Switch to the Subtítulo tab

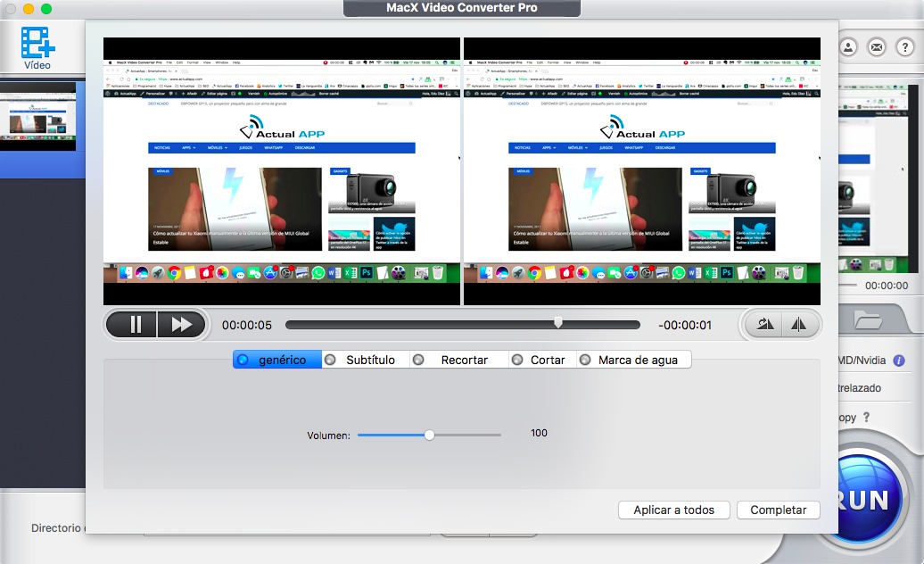366,360
